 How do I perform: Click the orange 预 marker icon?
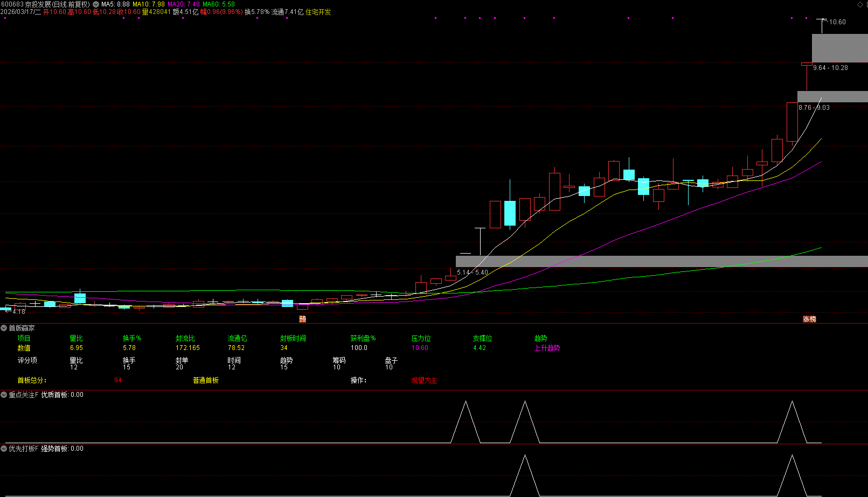pos(302,319)
